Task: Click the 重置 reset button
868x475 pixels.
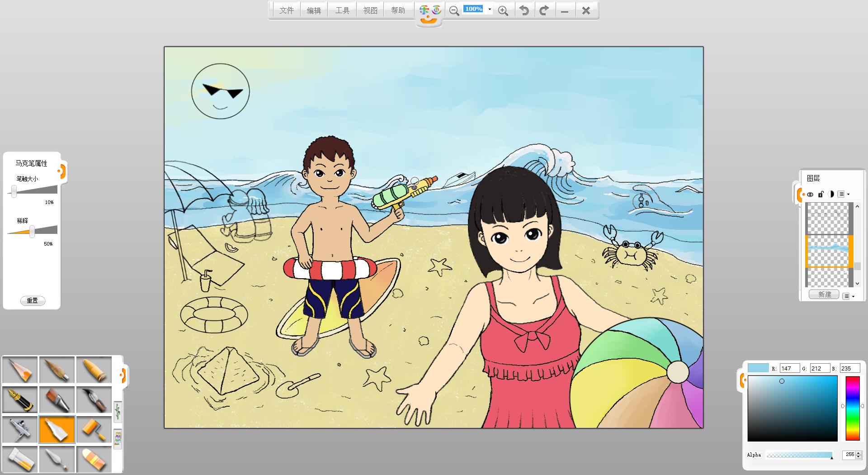Action: pos(33,300)
